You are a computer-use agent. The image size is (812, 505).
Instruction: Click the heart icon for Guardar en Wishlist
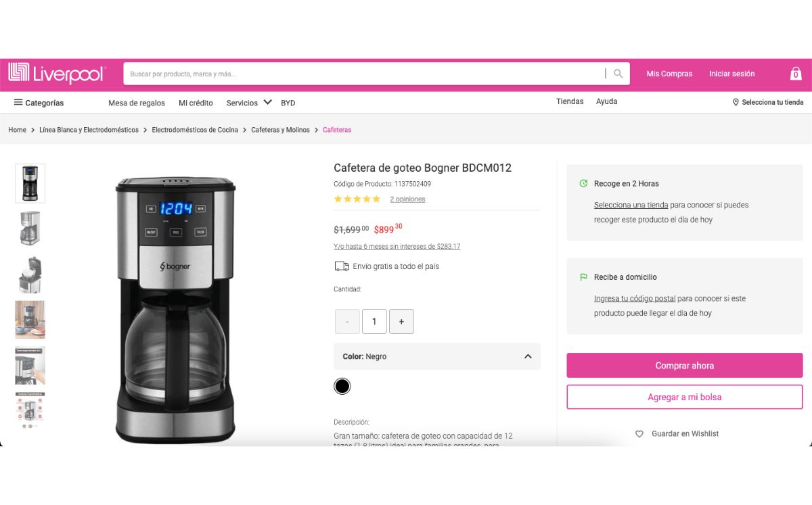pos(639,434)
